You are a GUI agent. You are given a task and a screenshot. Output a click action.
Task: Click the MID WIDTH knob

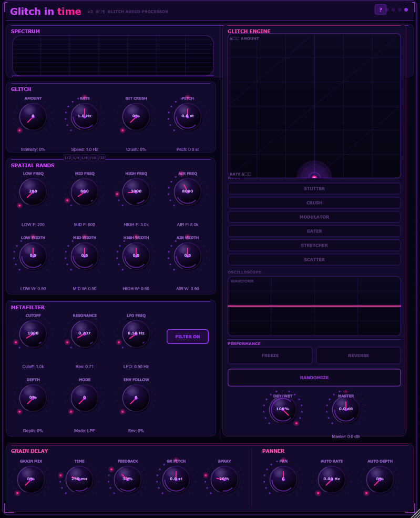point(85,256)
